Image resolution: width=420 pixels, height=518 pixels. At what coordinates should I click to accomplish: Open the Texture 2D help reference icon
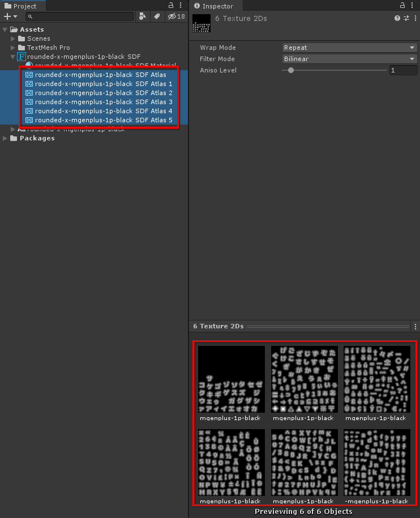point(397,18)
